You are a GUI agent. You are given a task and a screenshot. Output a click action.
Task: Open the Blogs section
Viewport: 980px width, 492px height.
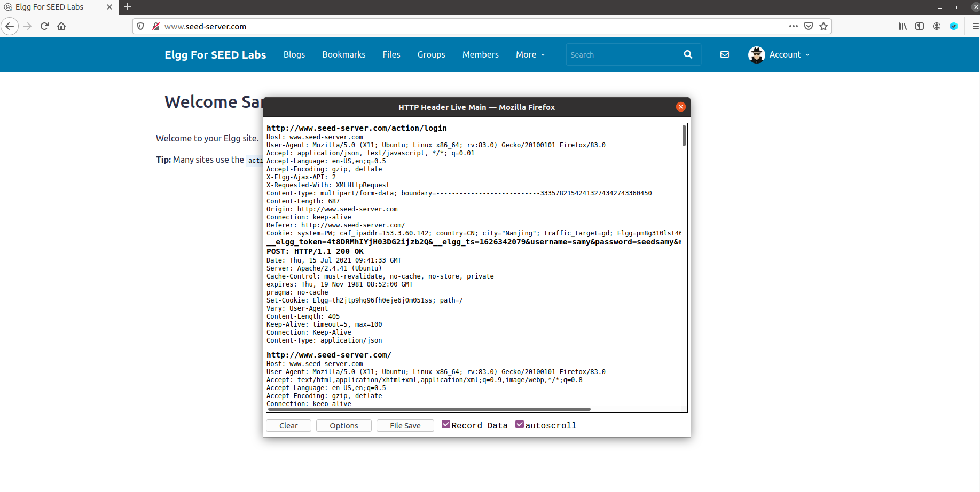pos(294,54)
